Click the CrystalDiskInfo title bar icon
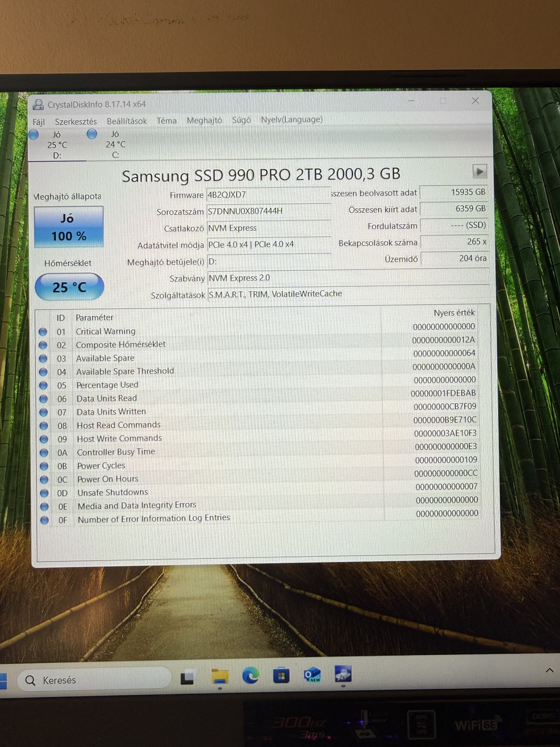 point(39,105)
